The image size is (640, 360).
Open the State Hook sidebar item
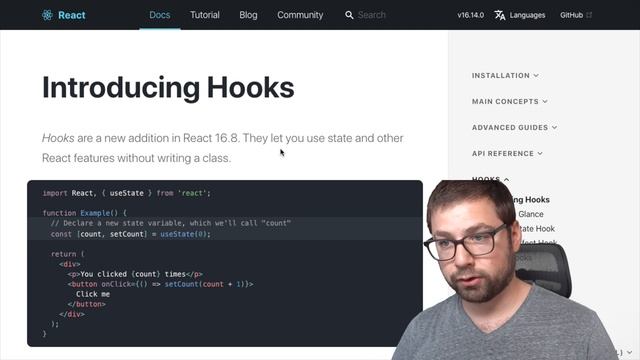pos(536,229)
